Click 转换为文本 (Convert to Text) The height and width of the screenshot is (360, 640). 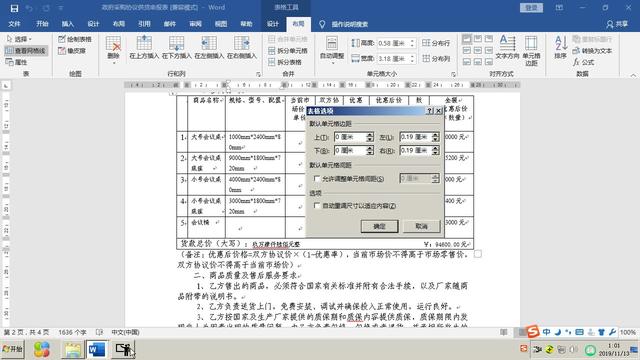click(x=592, y=51)
